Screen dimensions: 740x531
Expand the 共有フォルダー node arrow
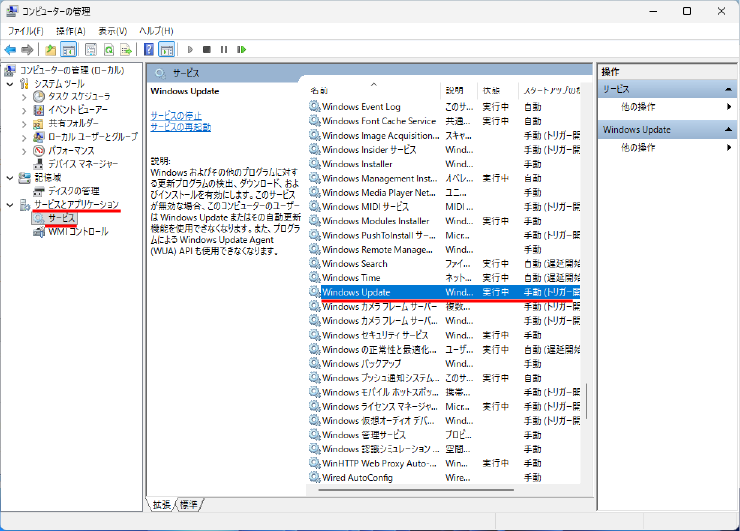(24, 124)
